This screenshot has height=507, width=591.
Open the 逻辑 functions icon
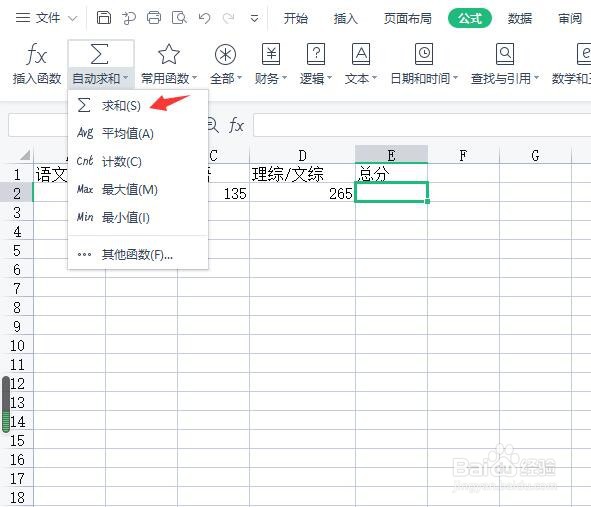pos(316,54)
